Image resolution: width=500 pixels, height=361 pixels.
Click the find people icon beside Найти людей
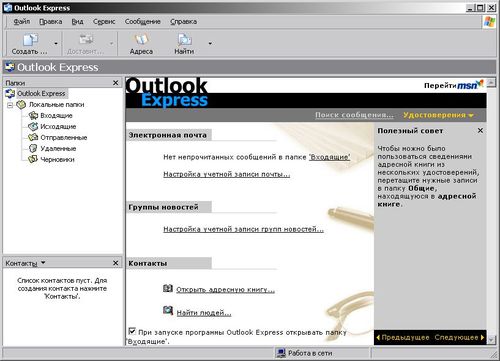(168, 311)
